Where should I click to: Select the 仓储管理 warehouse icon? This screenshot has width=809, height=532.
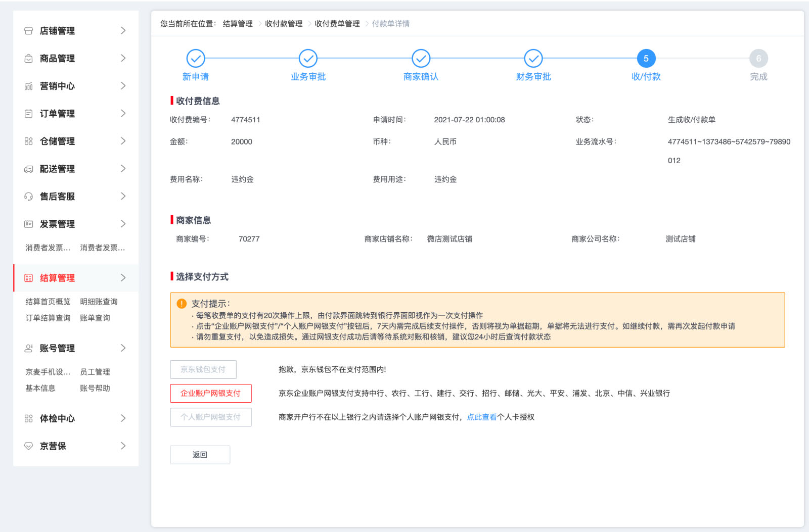(28, 141)
